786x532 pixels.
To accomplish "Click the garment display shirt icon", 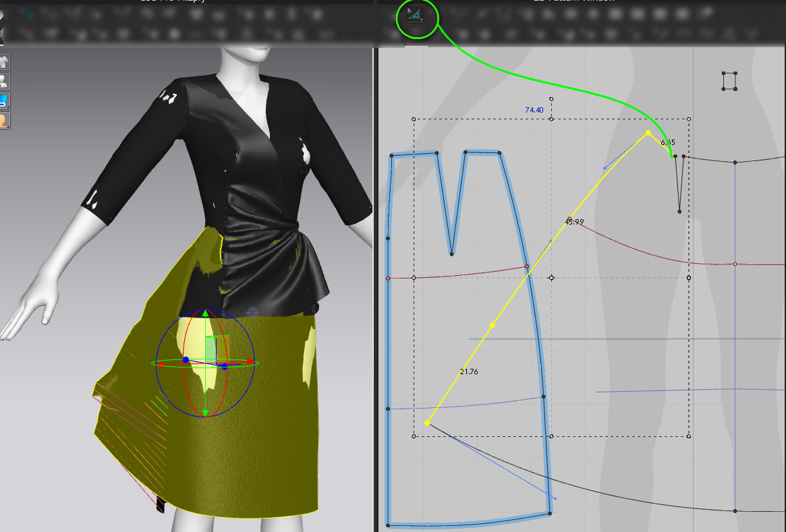I will (x=5, y=62).
